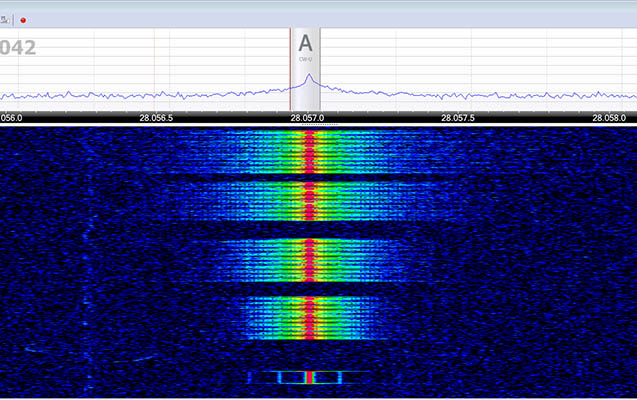Click the second signal burst in waterfall
Screen dimensions: 637x400
(x=309, y=200)
